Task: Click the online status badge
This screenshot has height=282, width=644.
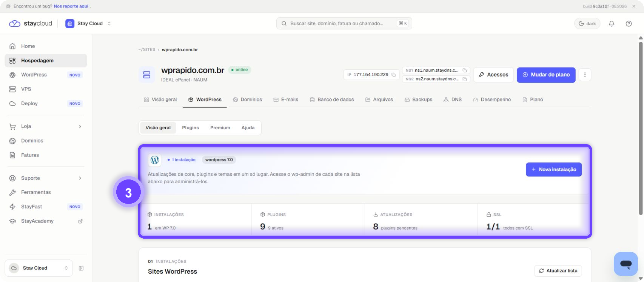Action: pyautogui.click(x=240, y=70)
